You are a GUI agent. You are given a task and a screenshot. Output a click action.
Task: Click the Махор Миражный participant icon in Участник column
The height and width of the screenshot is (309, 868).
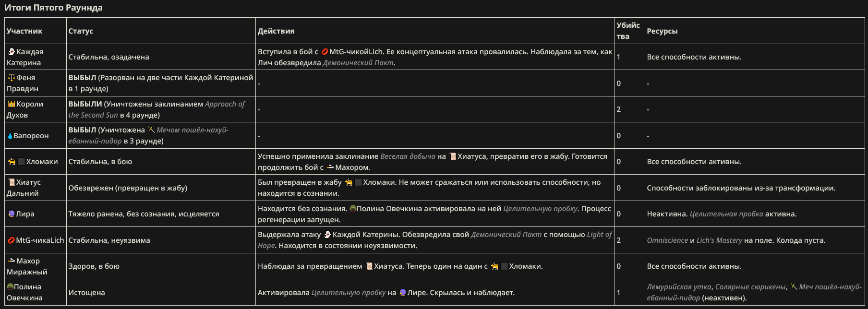click(12, 261)
